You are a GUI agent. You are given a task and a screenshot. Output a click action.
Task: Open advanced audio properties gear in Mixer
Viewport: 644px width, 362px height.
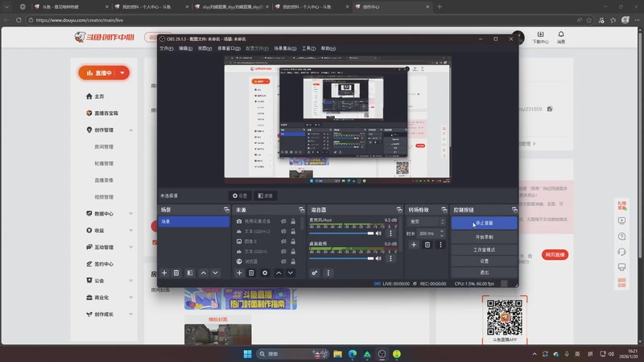coord(315,273)
